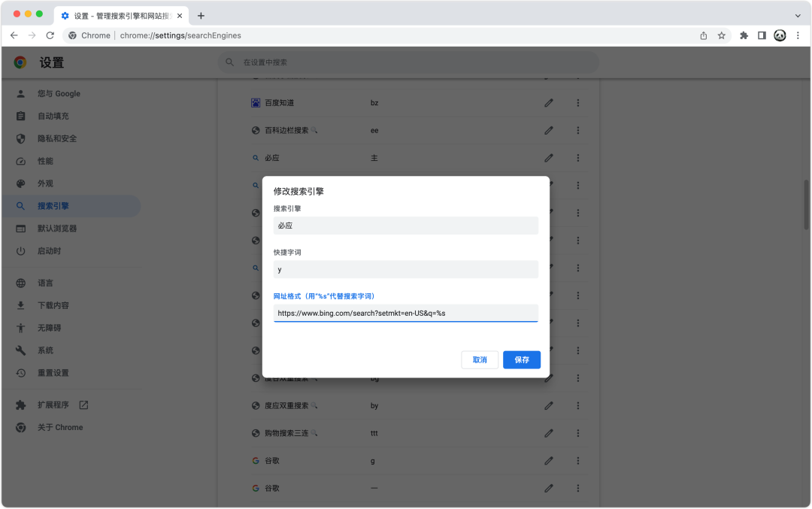Close the 设置 tab
Viewport: 812px width, 509px height.
(180, 16)
